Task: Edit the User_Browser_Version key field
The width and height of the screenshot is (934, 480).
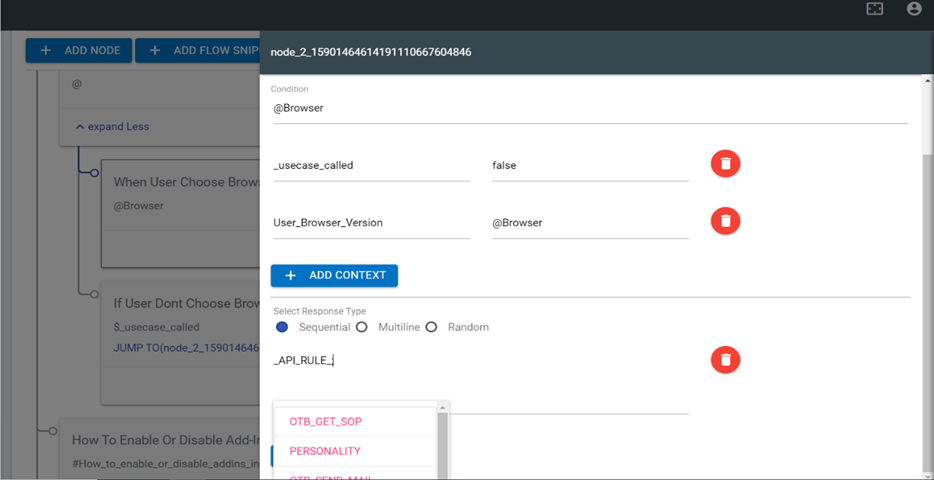Action: point(372,223)
